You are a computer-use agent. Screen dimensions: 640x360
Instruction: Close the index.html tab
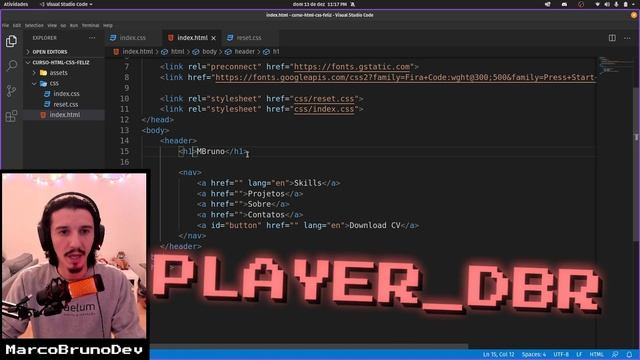[213, 38]
